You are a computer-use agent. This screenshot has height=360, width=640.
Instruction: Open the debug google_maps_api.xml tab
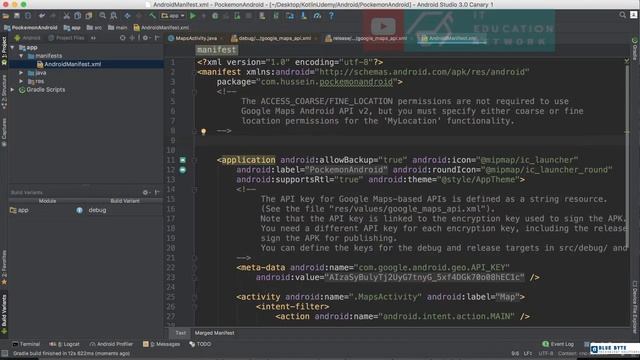click(274, 38)
